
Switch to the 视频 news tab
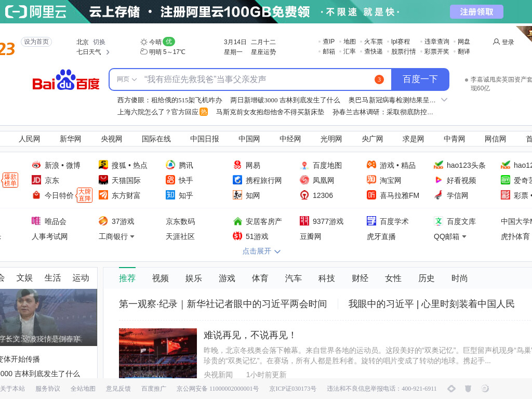point(161,278)
